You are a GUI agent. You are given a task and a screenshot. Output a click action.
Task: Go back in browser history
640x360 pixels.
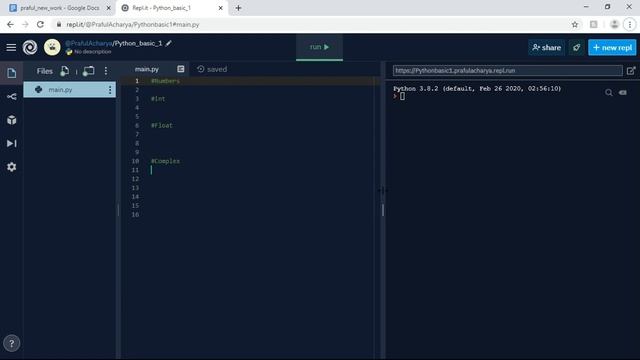[10, 24]
